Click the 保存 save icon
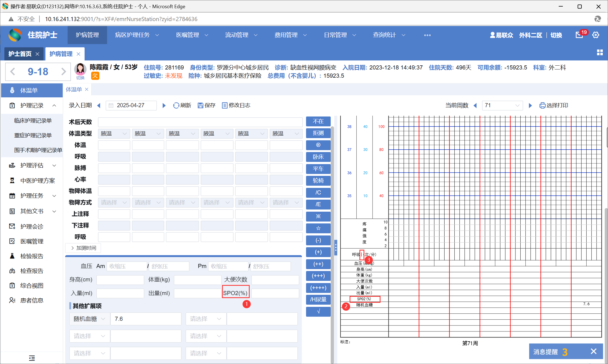Image resolution: width=608 pixels, height=364 pixels. tap(200, 105)
